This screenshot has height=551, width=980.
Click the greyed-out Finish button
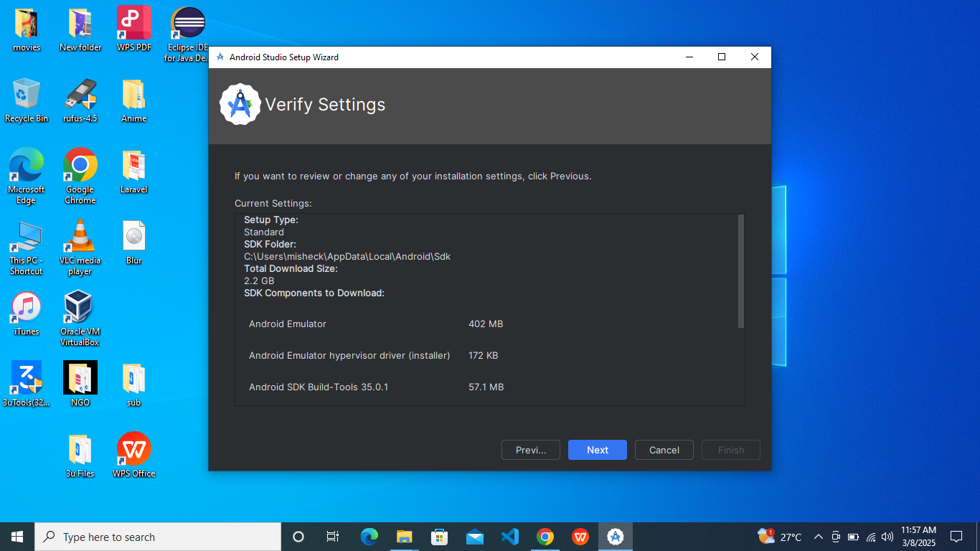[x=731, y=450]
